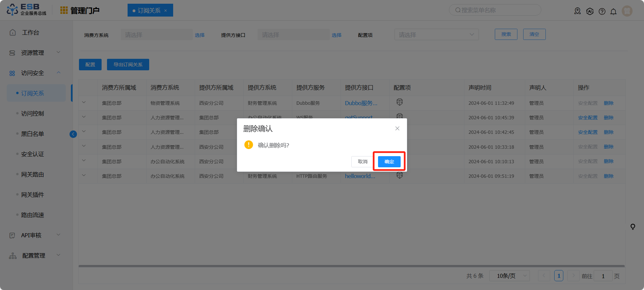Click the config item icon in first row
This screenshot has height=290, width=644.
click(400, 102)
